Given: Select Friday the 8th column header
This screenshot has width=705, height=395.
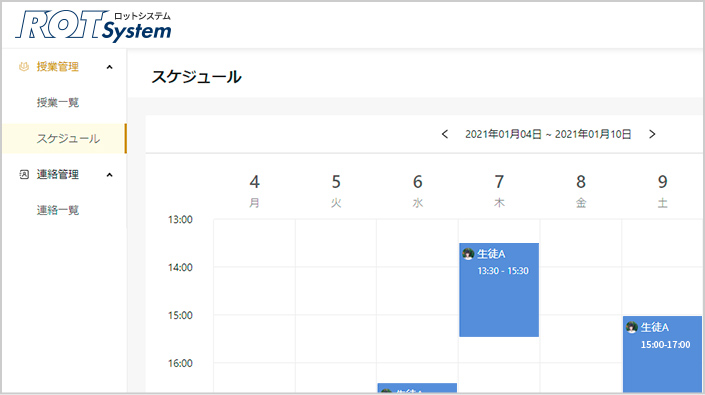Looking at the screenshot, I should click(x=581, y=191).
